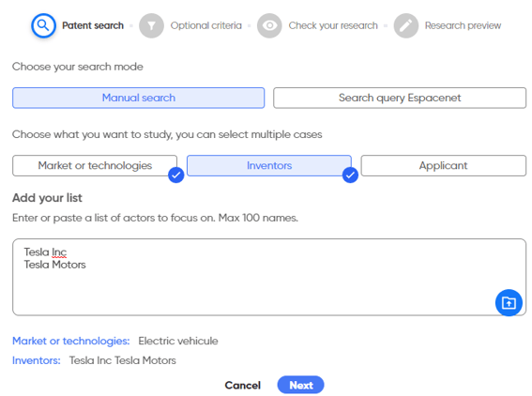Toggle the Inventors study option

pos(269,165)
